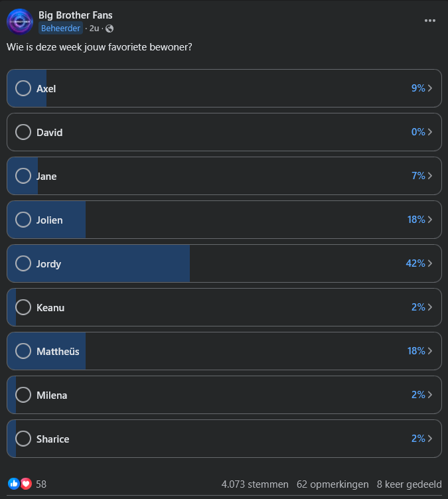Click the blue thumbs-up reaction icon
448x499 pixels.
[x=14, y=484]
